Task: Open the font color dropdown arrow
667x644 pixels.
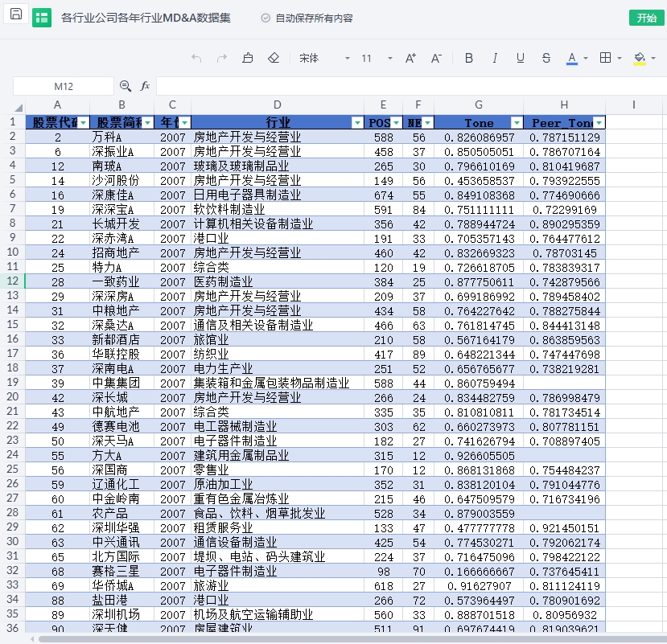Action: tap(586, 58)
